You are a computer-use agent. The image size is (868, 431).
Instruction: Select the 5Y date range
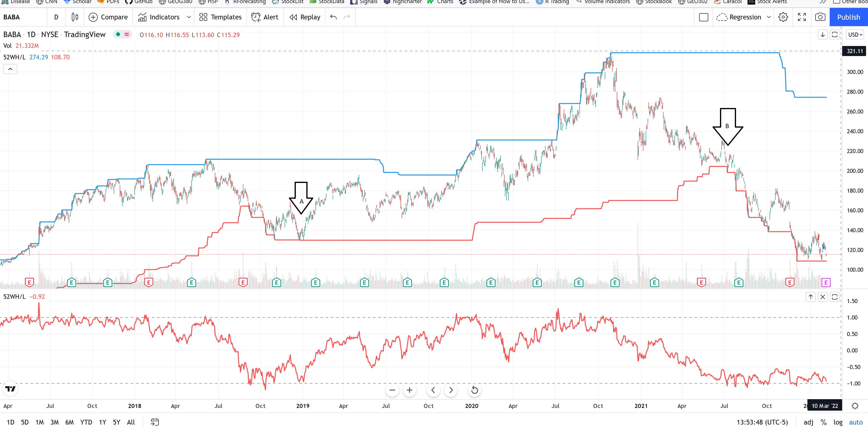click(x=117, y=422)
